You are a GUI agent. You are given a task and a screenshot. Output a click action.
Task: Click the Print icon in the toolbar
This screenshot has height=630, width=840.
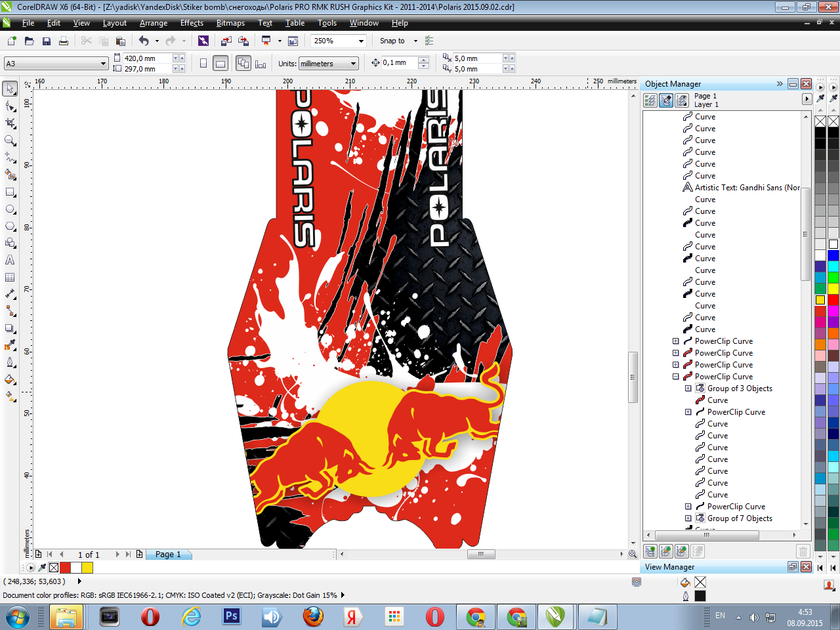pyautogui.click(x=64, y=41)
